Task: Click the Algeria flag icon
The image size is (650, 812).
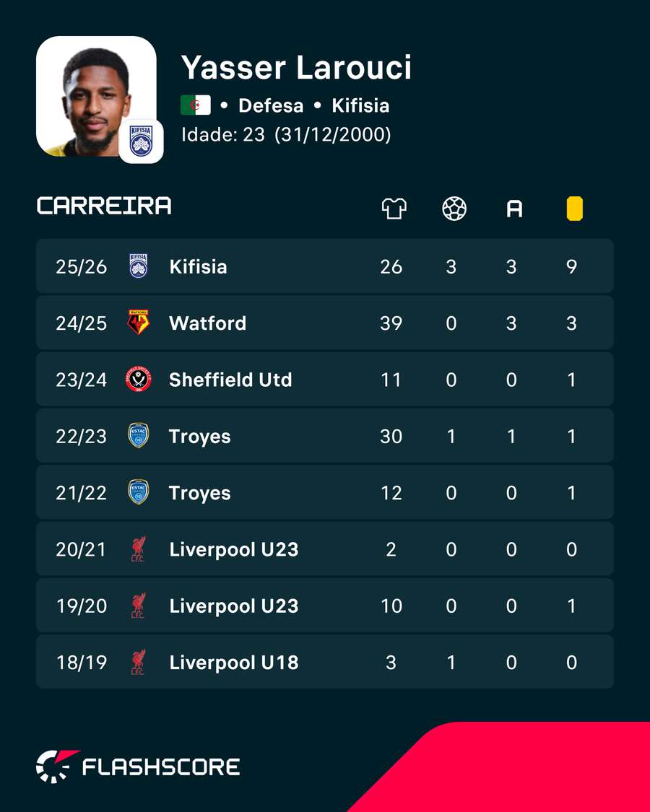Action: (x=196, y=105)
